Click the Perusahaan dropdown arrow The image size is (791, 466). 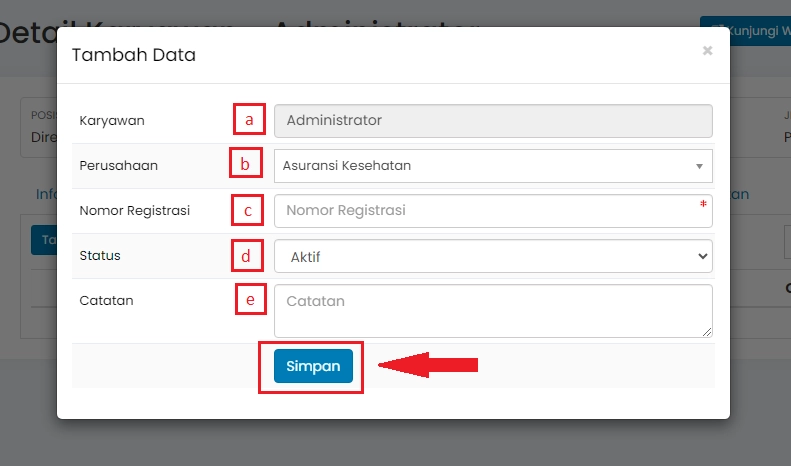(x=699, y=166)
